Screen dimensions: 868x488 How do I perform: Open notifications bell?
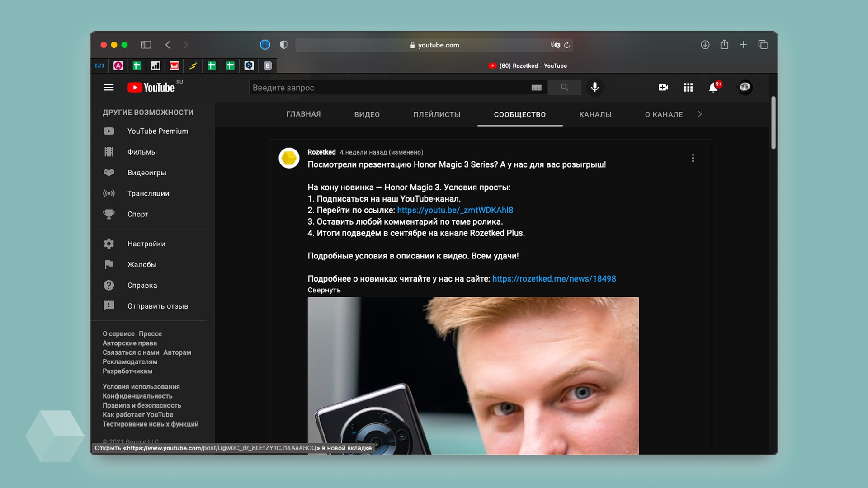pos(713,88)
